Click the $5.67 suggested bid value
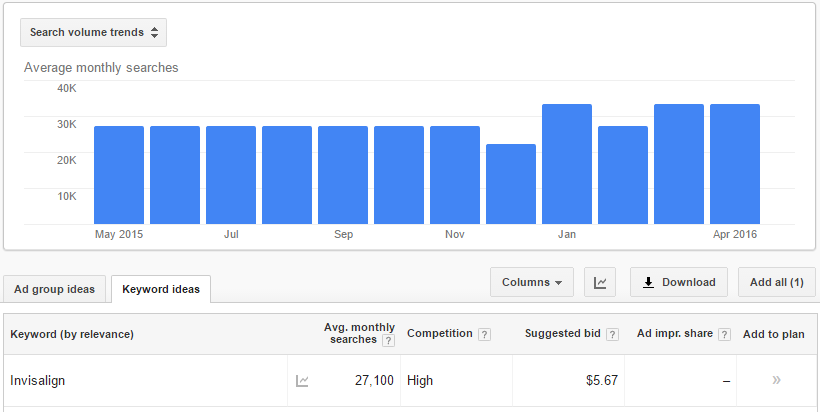 (602, 381)
